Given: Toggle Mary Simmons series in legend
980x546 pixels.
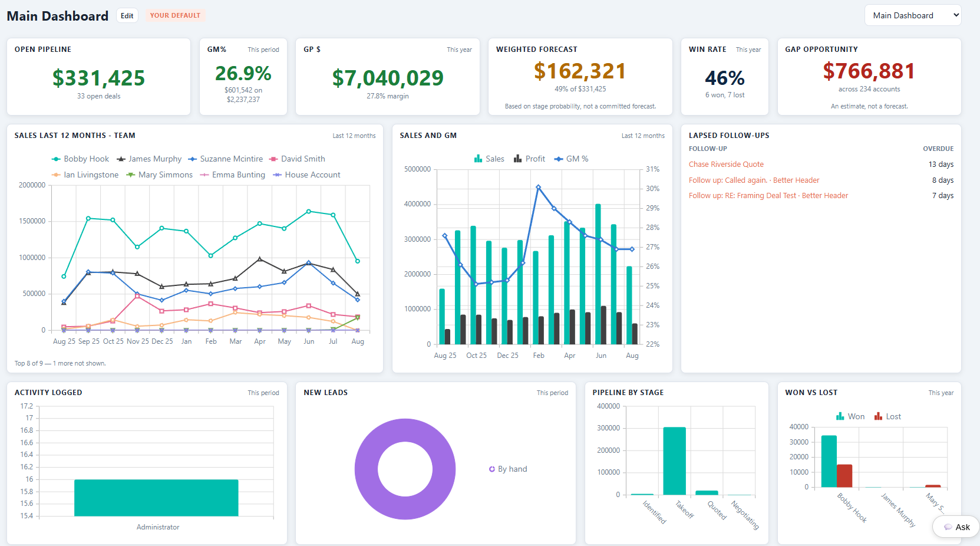Looking at the screenshot, I should 159,175.
